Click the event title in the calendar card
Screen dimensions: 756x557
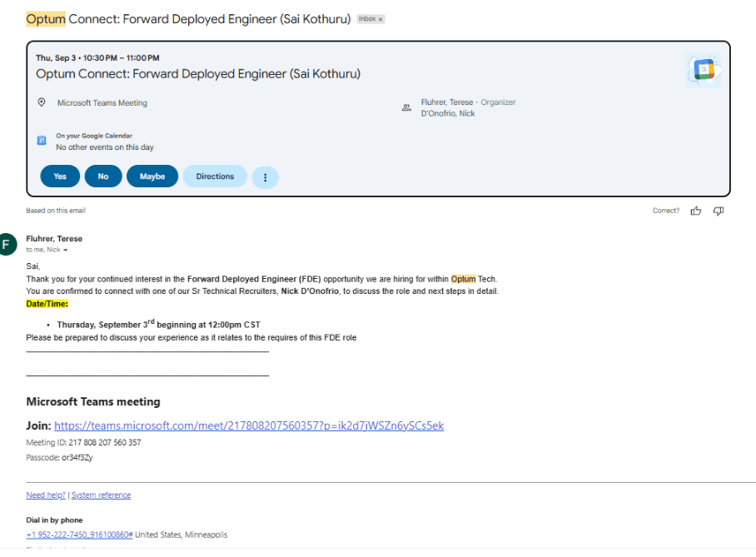(x=198, y=74)
